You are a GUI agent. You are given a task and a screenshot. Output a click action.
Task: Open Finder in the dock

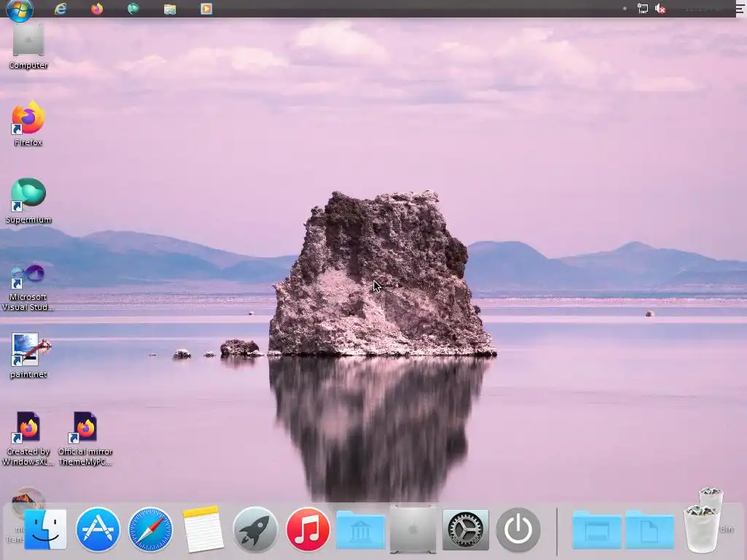click(x=44, y=529)
